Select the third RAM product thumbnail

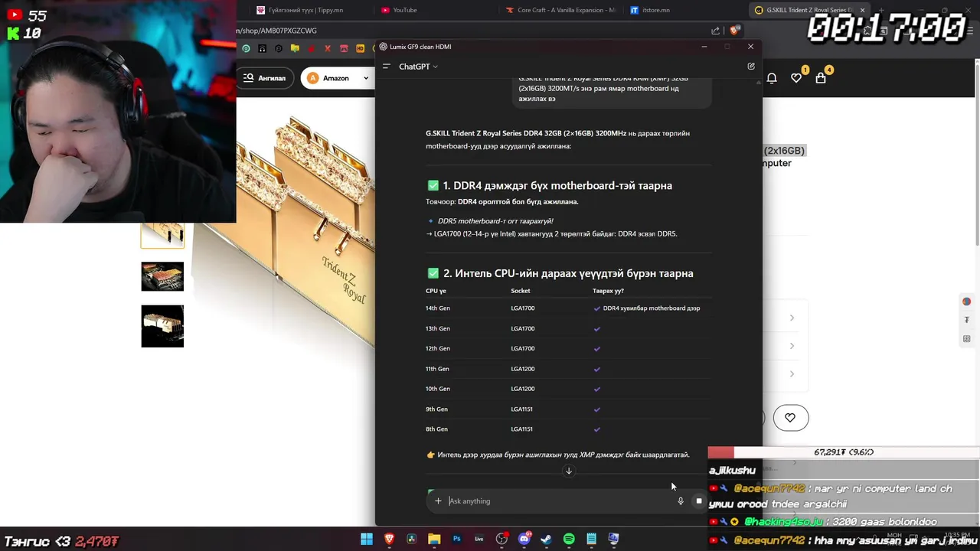point(162,326)
